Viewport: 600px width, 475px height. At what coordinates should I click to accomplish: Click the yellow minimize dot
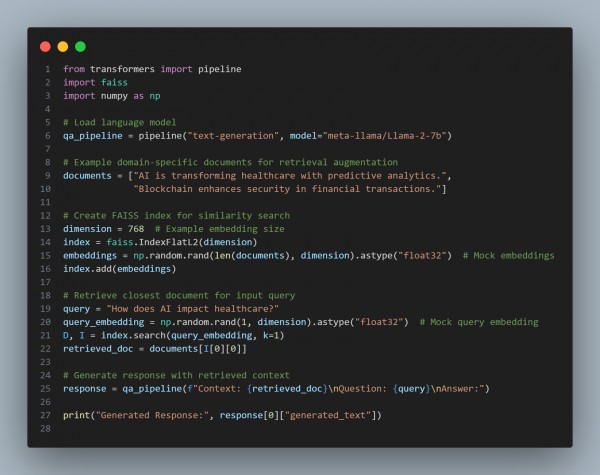(x=63, y=47)
